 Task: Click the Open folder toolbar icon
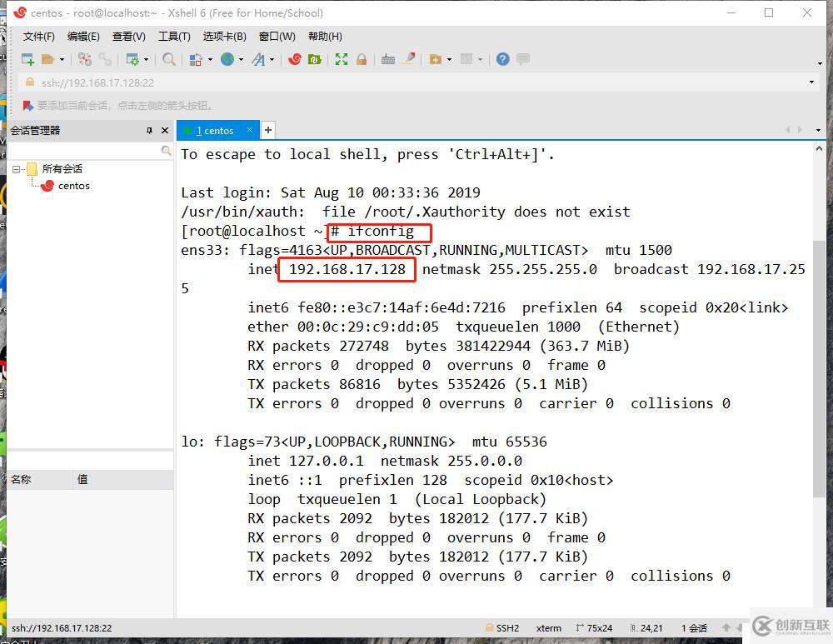point(47,59)
